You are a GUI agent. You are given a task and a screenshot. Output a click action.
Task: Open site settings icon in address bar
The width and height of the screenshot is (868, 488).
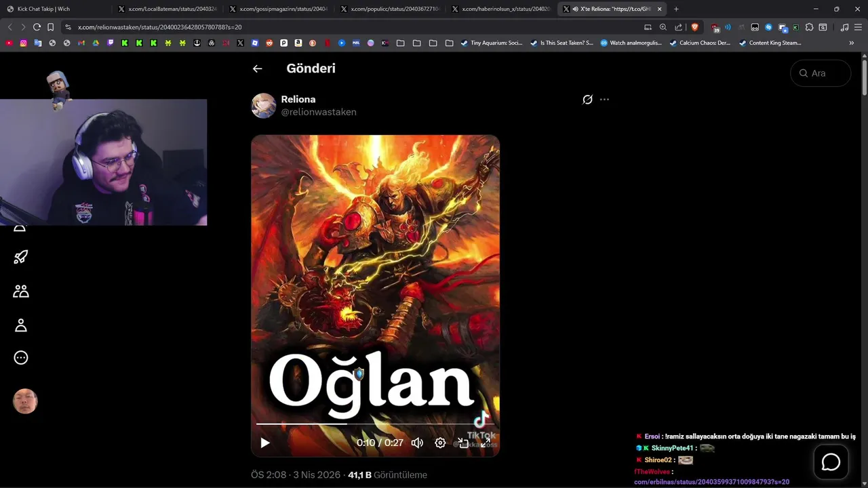click(x=68, y=27)
